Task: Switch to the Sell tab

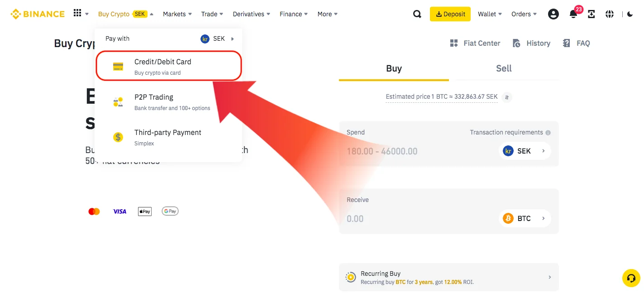Action: 504,68
